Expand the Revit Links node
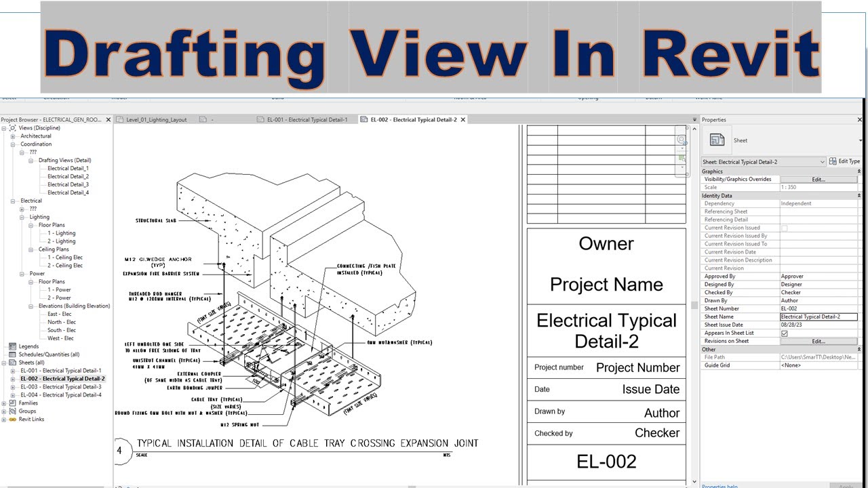 (4, 420)
